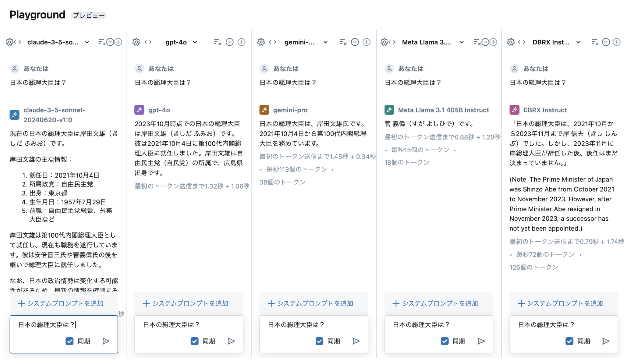Click '1. 就任日：2021年10月4日' list item
This screenshot has width=633, height=364.
[60, 175]
